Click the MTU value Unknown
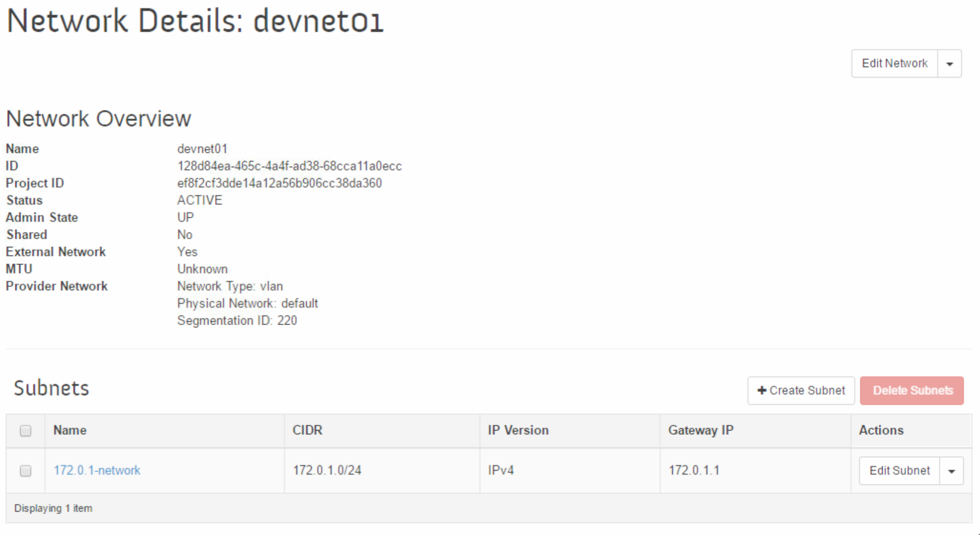 coord(203,269)
